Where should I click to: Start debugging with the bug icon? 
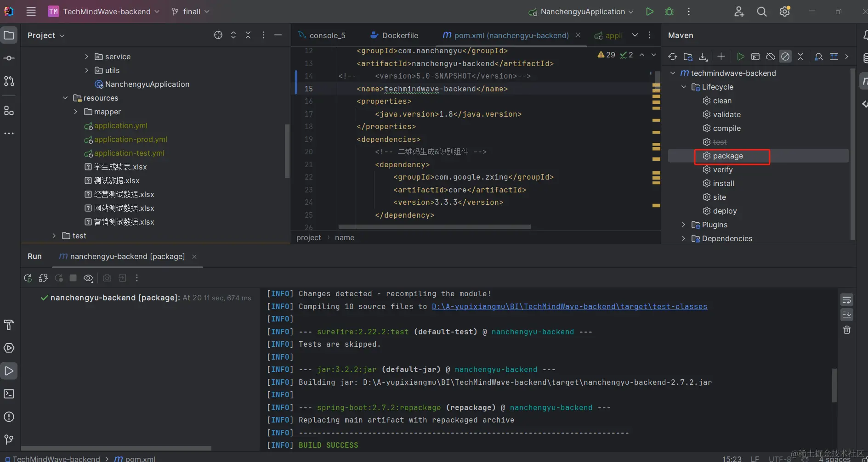(x=669, y=11)
